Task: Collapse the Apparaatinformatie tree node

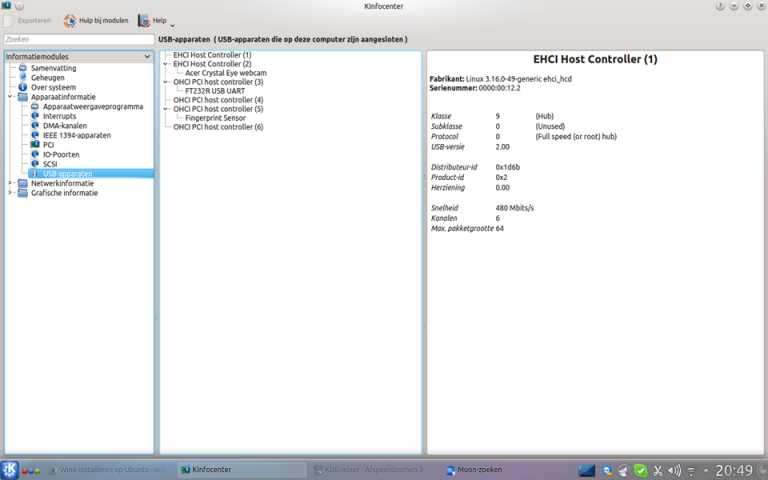Action: click(10, 97)
